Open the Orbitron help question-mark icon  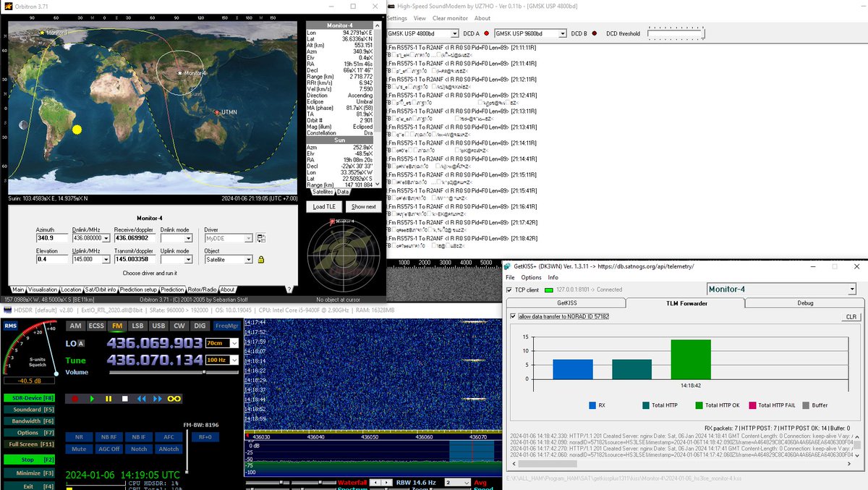pos(289,289)
